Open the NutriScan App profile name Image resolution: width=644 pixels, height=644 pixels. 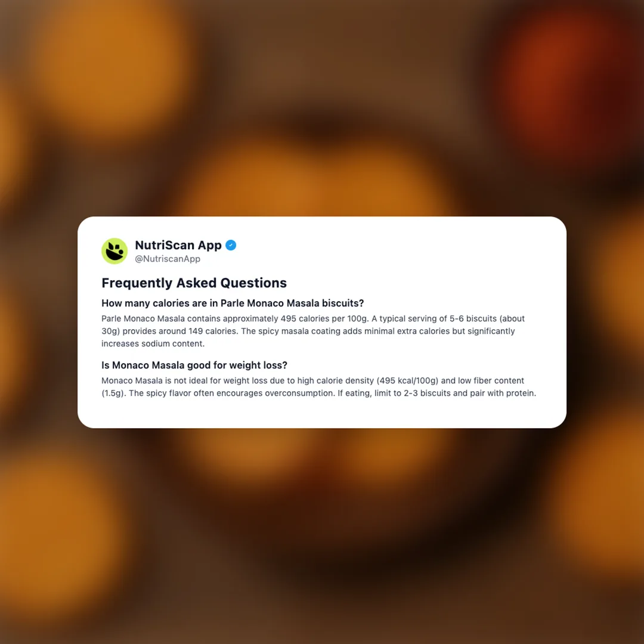pos(178,245)
